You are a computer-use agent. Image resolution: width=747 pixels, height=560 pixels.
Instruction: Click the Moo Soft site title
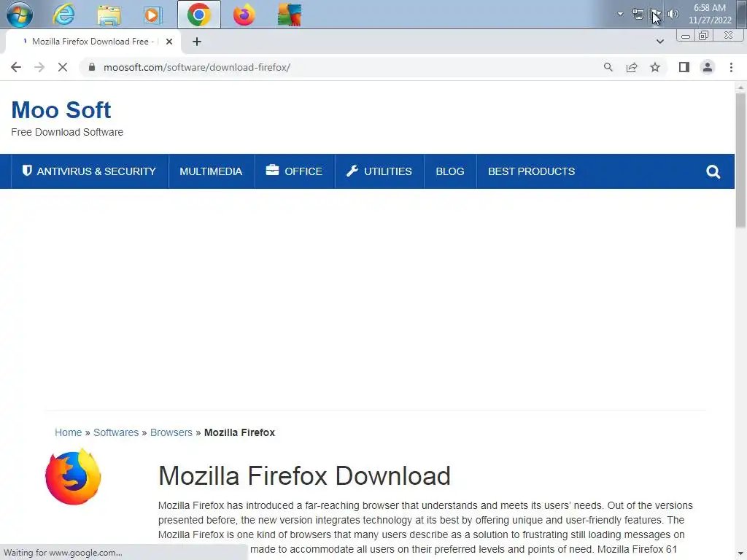[x=61, y=110]
